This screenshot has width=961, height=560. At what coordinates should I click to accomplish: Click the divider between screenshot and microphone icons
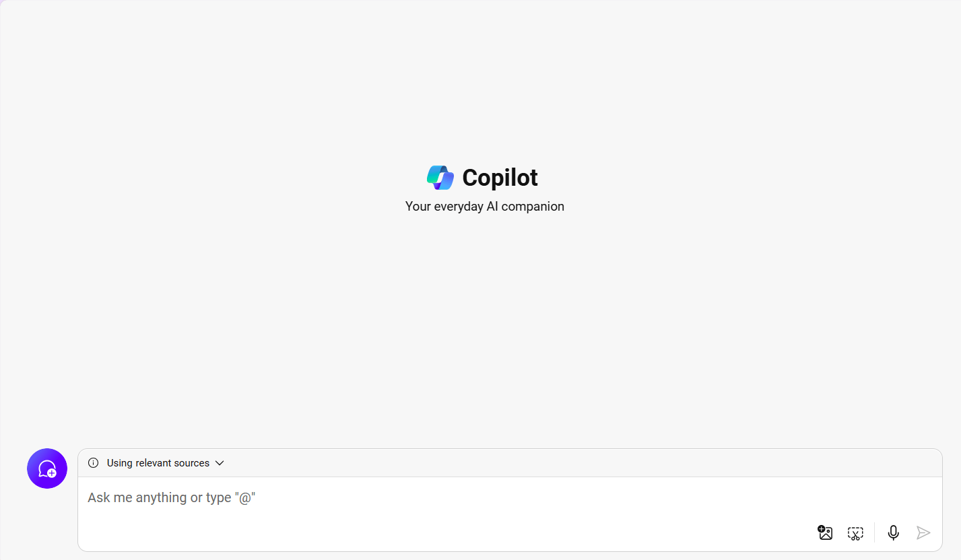point(875,532)
